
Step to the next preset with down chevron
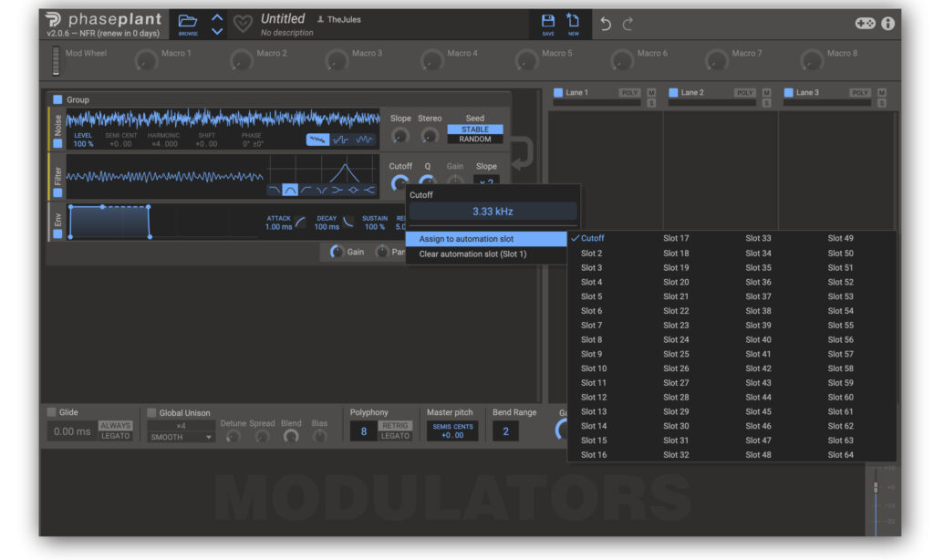pos(217,31)
